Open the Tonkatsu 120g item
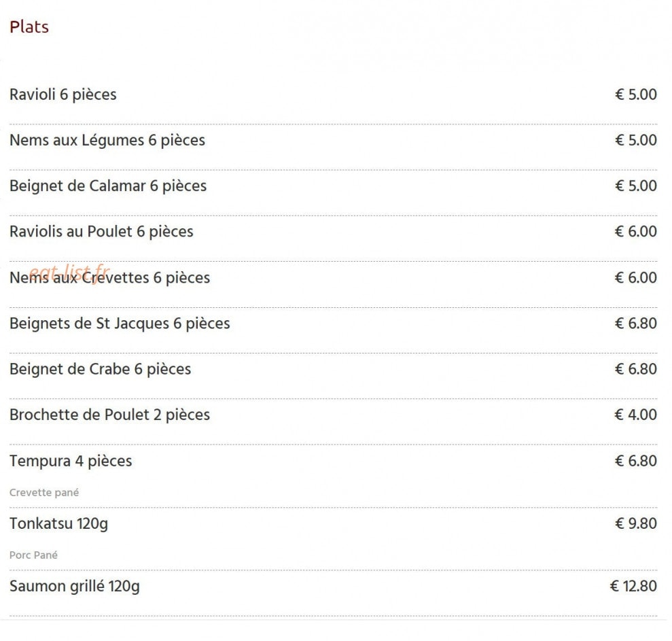The height and width of the screenshot is (641, 672). 58,523
